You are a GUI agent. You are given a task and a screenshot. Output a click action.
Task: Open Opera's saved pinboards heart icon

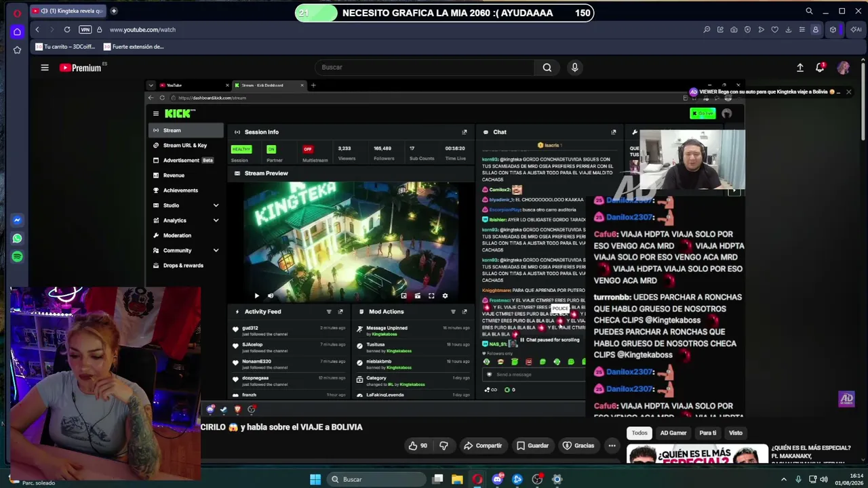click(x=774, y=30)
